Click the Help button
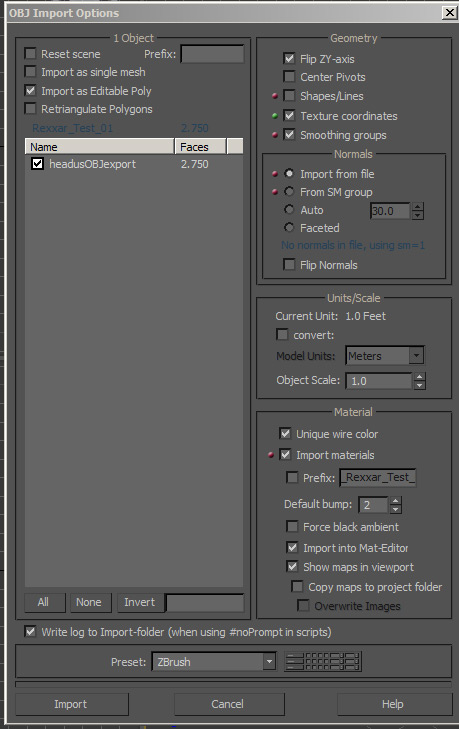The image size is (459, 729). pyautogui.click(x=393, y=704)
